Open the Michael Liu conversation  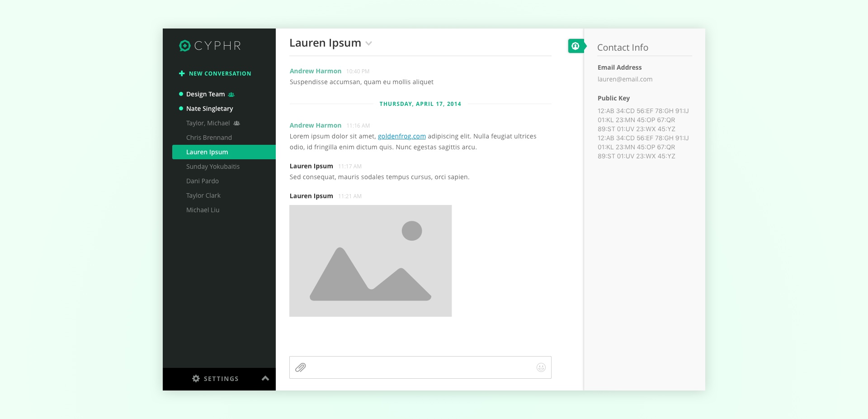point(203,210)
